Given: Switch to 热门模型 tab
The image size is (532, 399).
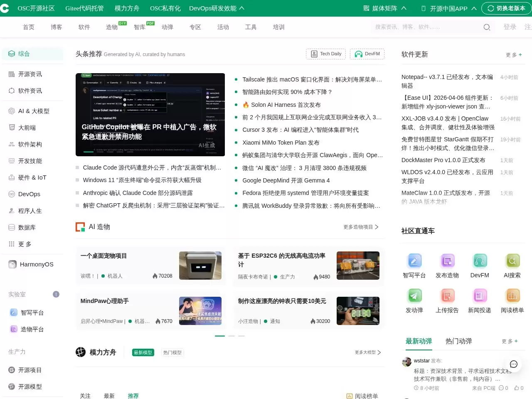Looking at the screenshot, I should coord(172,352).
